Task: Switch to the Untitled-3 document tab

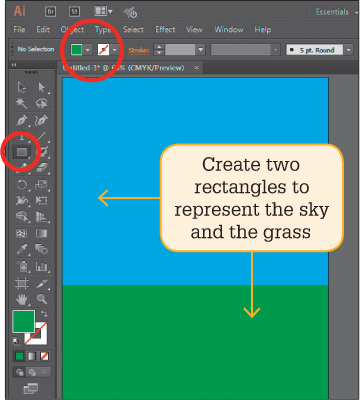Action: click(x=123, y=68)
